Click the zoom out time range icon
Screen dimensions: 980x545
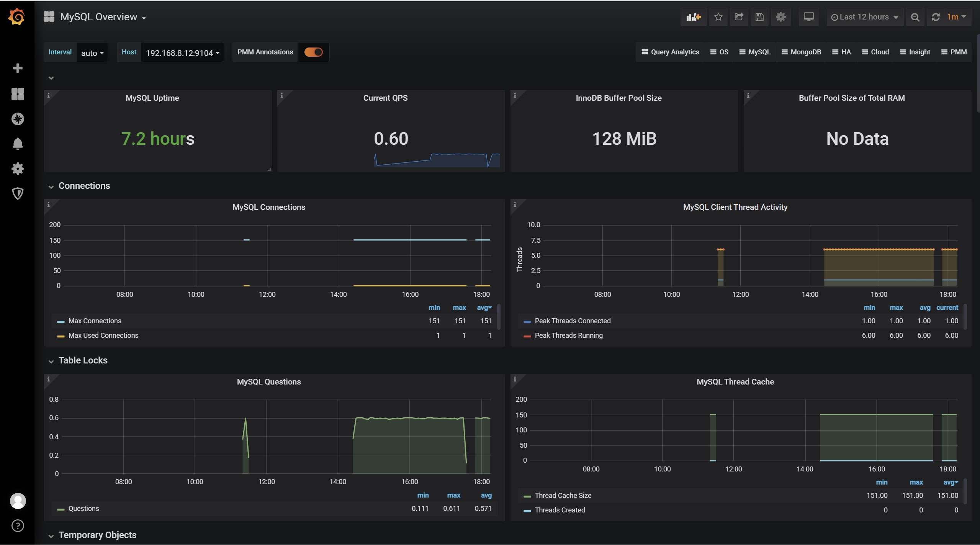tap(915, 17)
